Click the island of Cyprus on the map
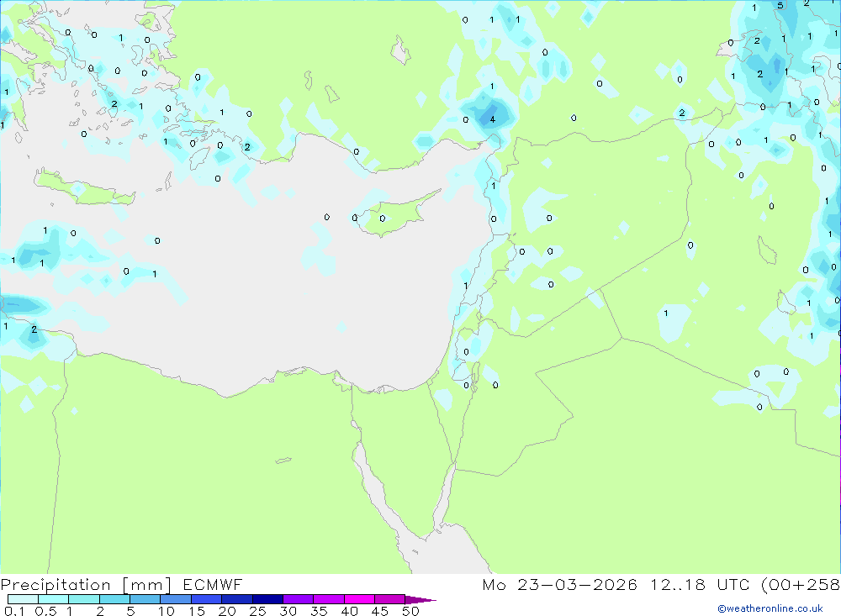841x616 pixels. tap(394, 216)
